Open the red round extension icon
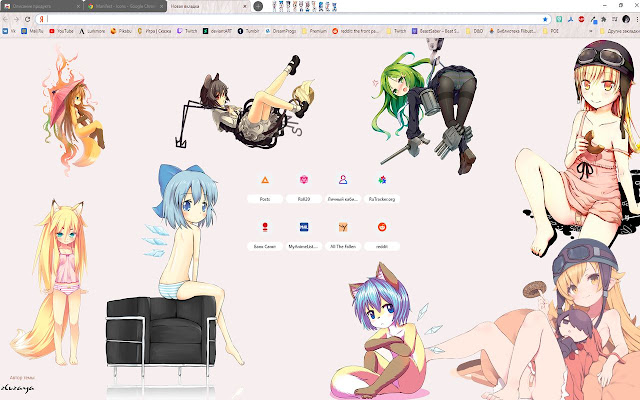 tap(582, 19)
